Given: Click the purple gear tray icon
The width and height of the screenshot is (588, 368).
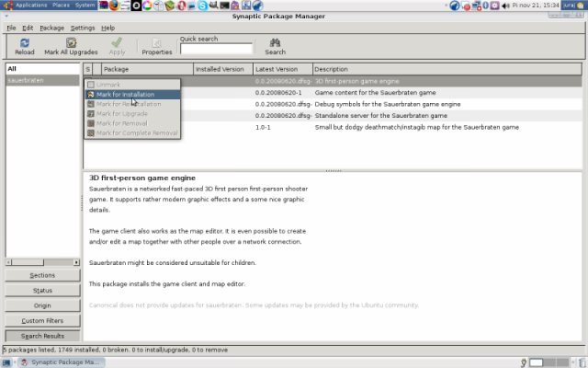Looking at the screenshot, I should click(494, 6).
